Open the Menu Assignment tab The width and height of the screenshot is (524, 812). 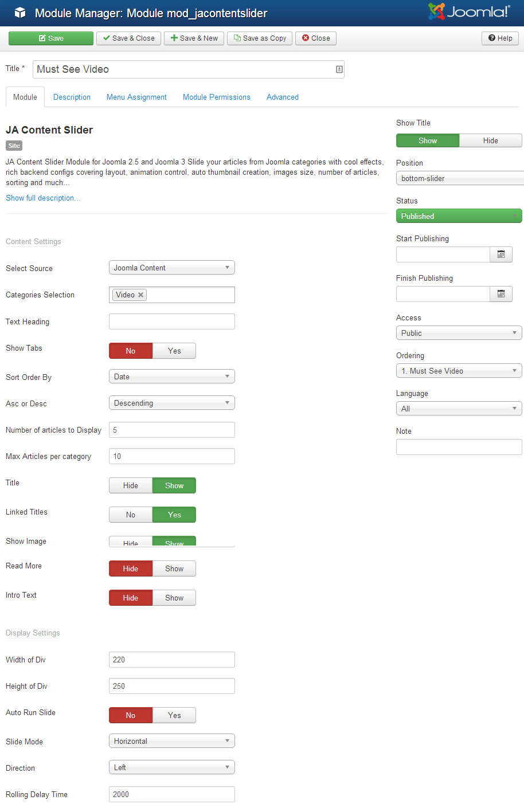[136, 97]
